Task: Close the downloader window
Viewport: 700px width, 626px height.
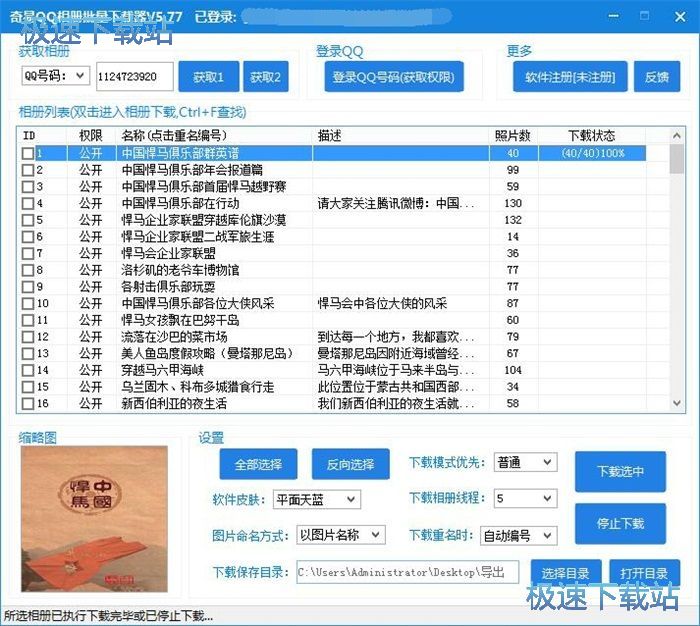Action: pos(680,17)
